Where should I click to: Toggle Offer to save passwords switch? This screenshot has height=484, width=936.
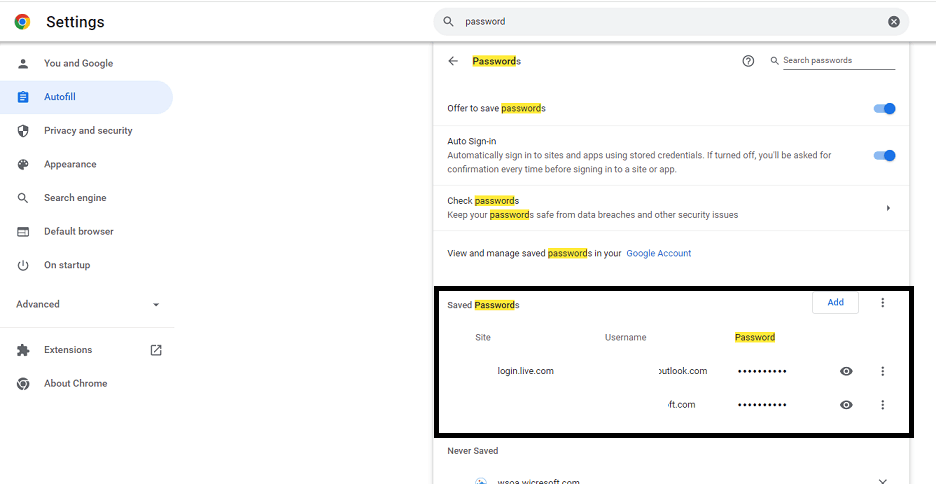(885, 109)
